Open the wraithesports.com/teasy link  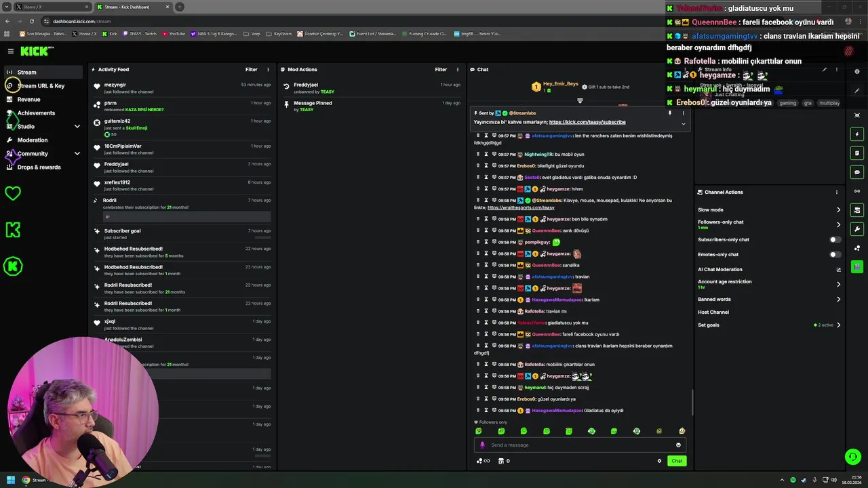click(x=521, y=207)
